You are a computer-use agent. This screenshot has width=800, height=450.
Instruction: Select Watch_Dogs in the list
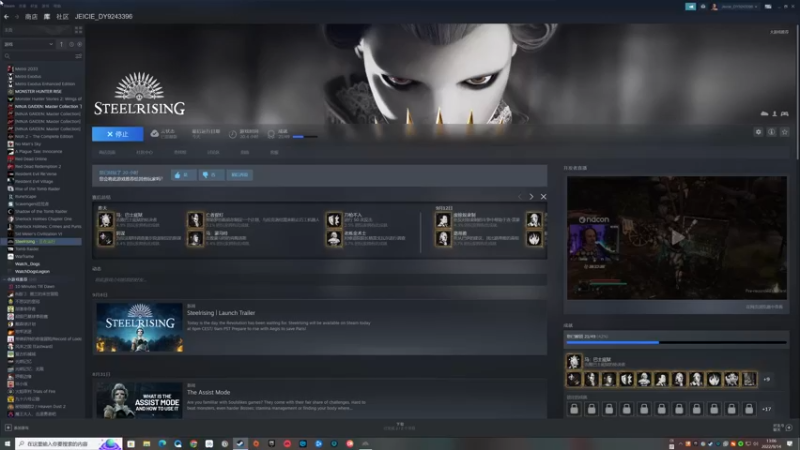28,264
